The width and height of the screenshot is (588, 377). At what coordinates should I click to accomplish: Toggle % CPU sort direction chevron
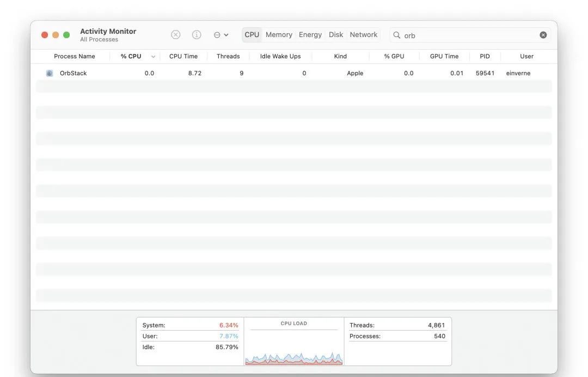click(153, 57)
